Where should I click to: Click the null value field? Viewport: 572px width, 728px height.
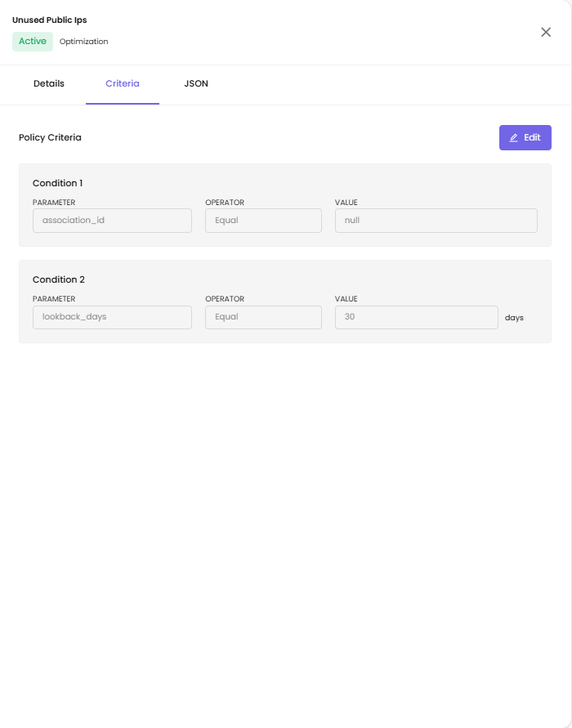click(436, 221)
